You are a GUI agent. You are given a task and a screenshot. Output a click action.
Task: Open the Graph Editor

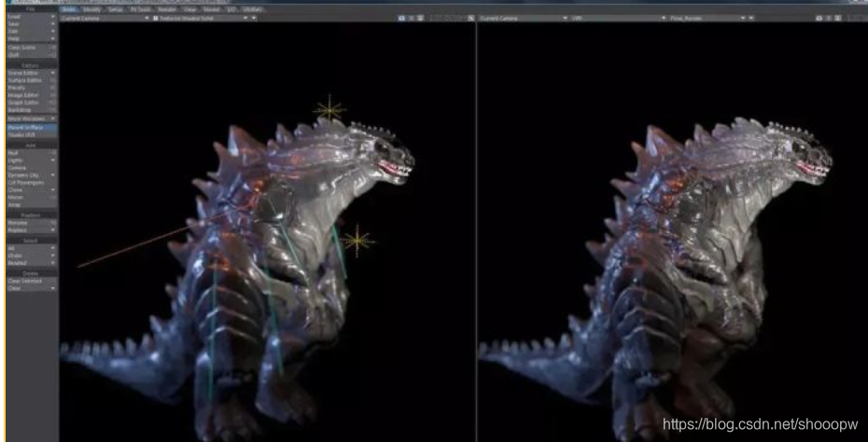32,103
